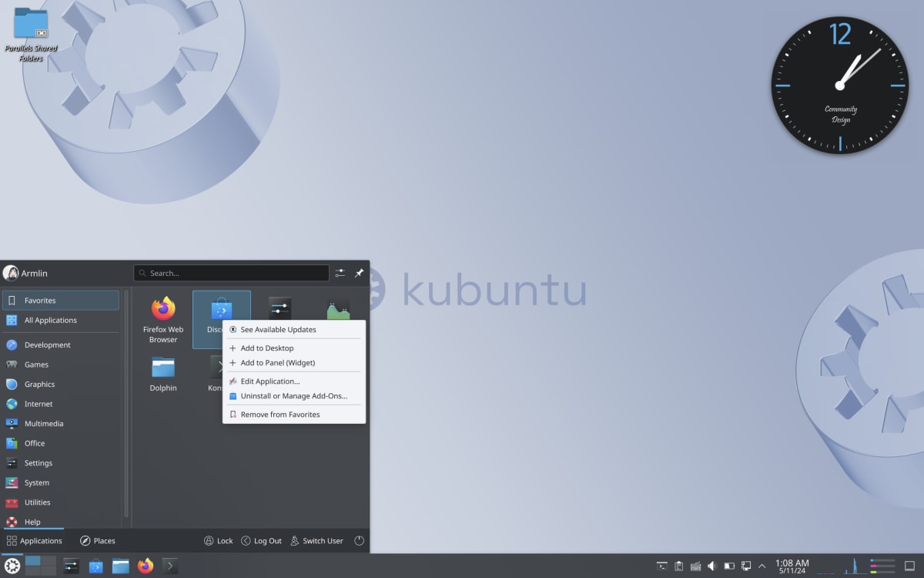
Task: Open the network connections tray icon
Action: tap(746, 566)
